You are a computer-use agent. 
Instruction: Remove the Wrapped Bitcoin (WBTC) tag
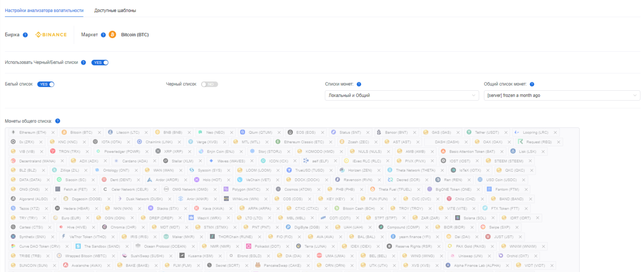pos(113,256)
